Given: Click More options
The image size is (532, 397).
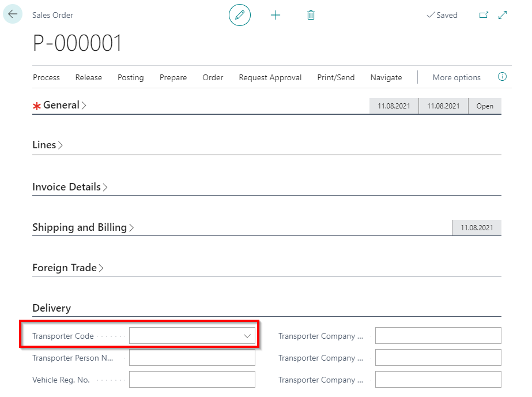Looking at the screenshot, I should pyautogui.click(x=456, y=77).
